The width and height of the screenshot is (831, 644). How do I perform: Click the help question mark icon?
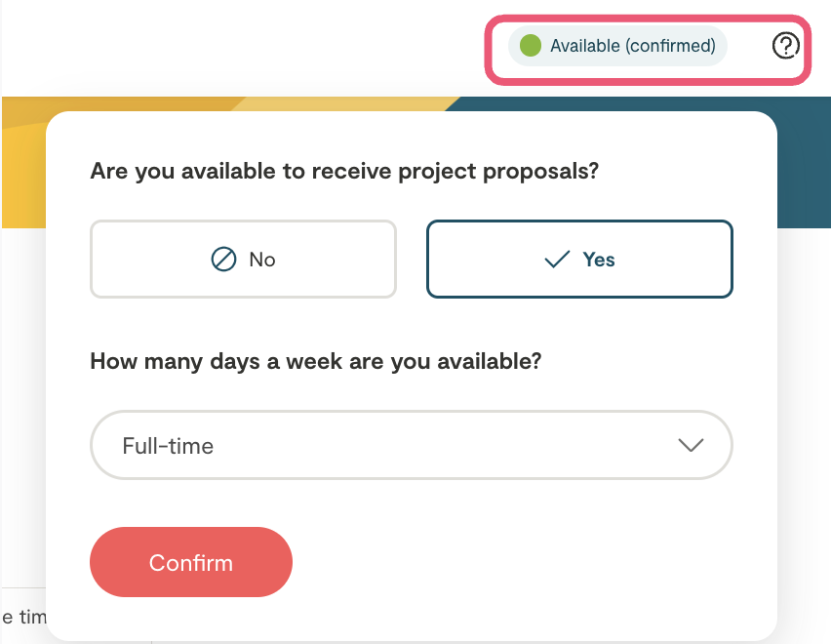coord(785,46)
